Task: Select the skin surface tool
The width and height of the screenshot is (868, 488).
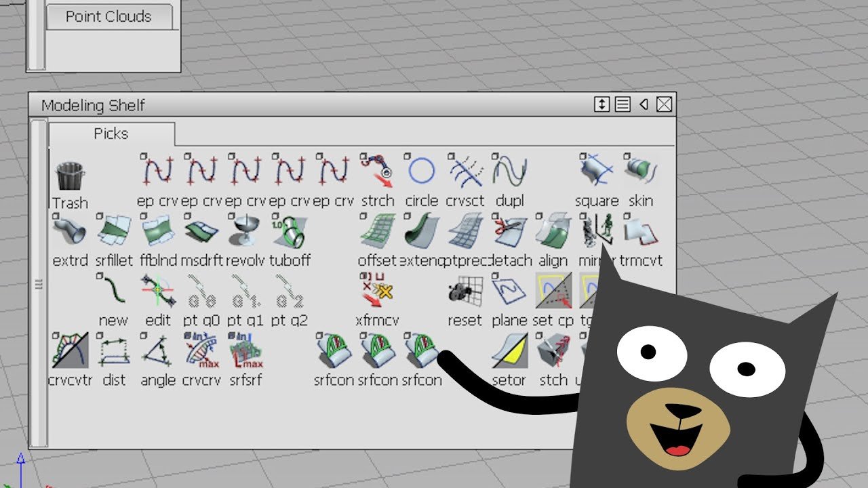Action: [x=641, y=171]
